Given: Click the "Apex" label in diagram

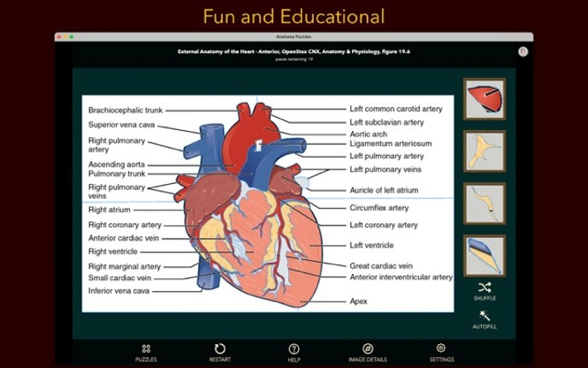Looking at the screenshot, I should [x=358, y=301].
